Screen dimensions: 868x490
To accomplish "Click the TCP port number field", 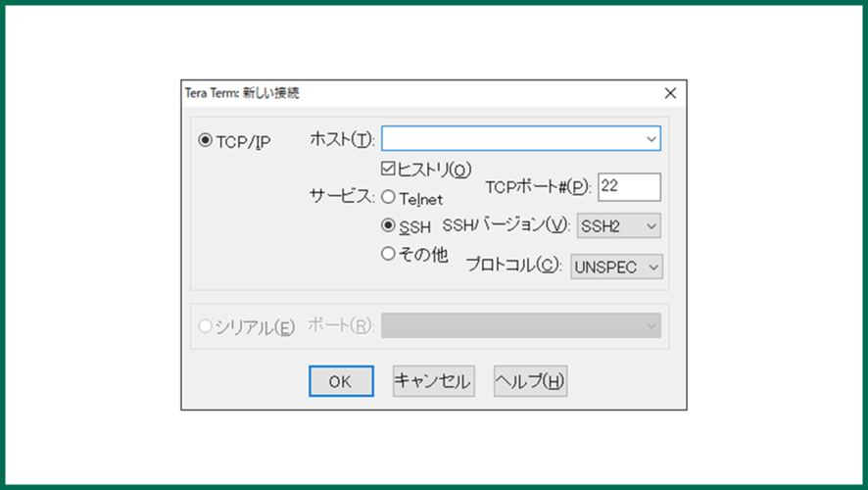I will [629, 187].
